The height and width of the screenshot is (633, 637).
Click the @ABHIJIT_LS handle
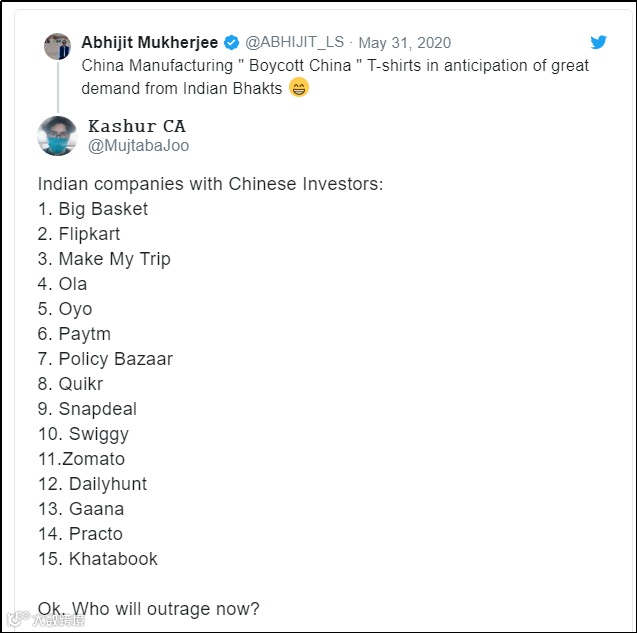click(295, 42)
